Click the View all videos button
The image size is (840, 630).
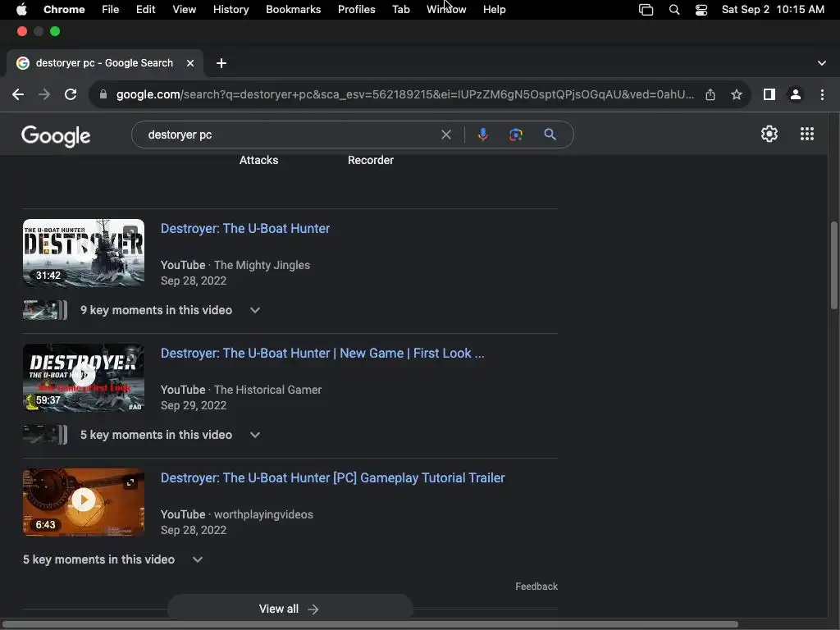point(290,609)
